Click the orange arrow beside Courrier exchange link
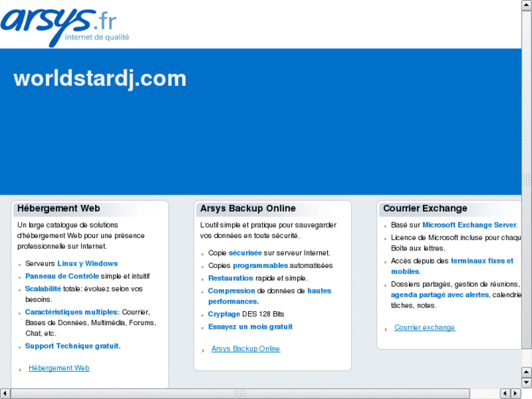 (386, 329)
